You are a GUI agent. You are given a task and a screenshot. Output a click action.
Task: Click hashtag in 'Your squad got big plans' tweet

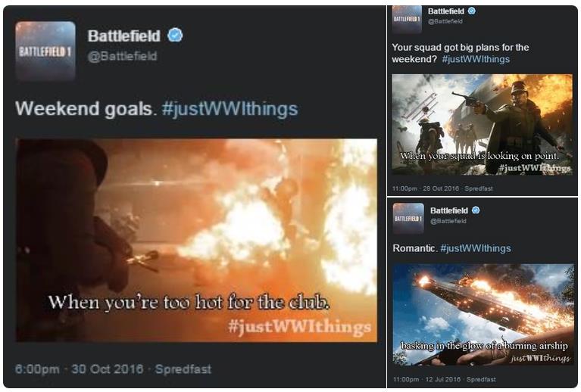pos(476,59)
